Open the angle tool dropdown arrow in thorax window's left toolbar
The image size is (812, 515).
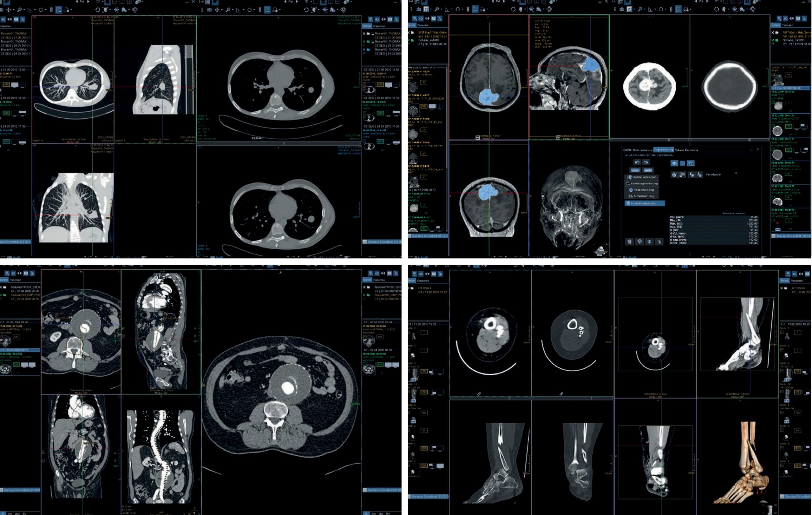coord(35,10)
